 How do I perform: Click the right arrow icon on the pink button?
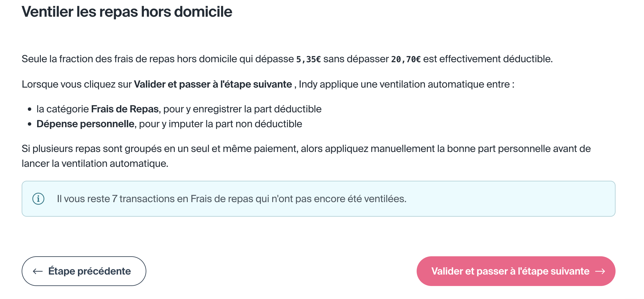click(600, 271)
